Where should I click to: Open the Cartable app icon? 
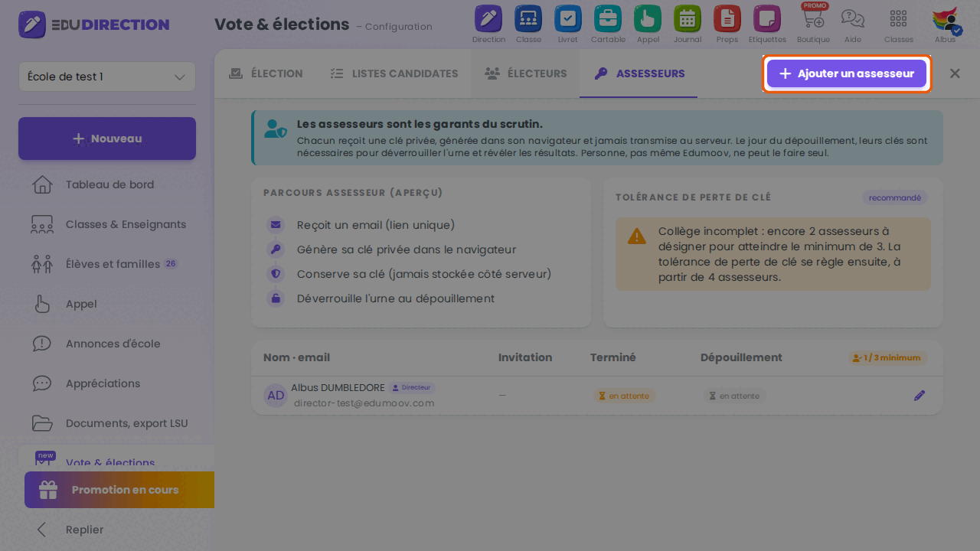point(608,18)
